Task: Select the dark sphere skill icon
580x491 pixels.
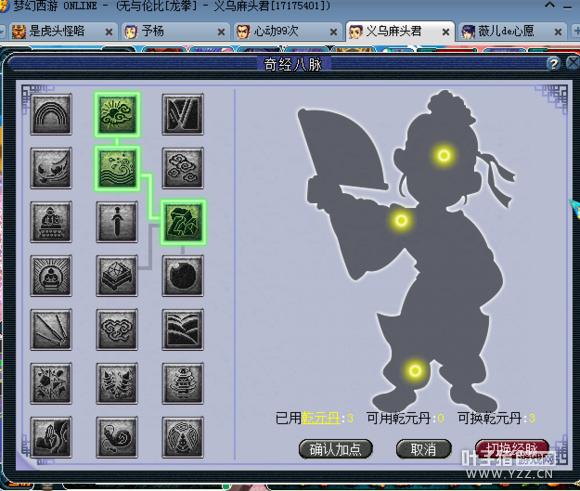Action: 183,276
